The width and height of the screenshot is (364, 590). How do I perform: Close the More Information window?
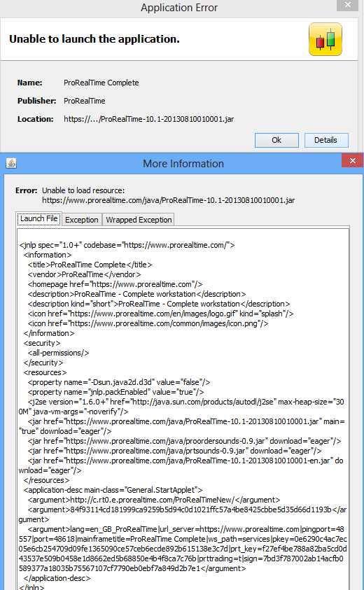click(x=352, y=161)
